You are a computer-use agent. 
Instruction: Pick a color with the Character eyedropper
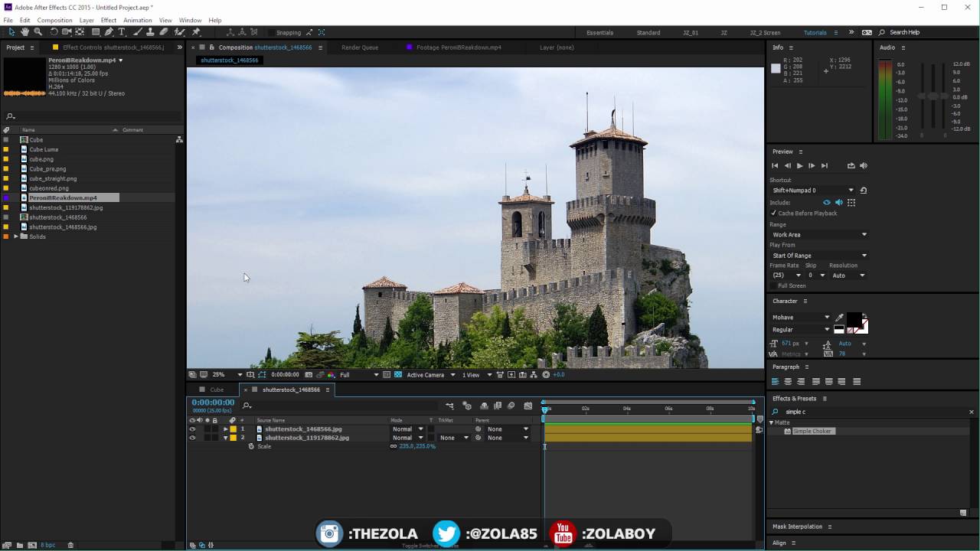pyautogui.click(x=839, y=318)
